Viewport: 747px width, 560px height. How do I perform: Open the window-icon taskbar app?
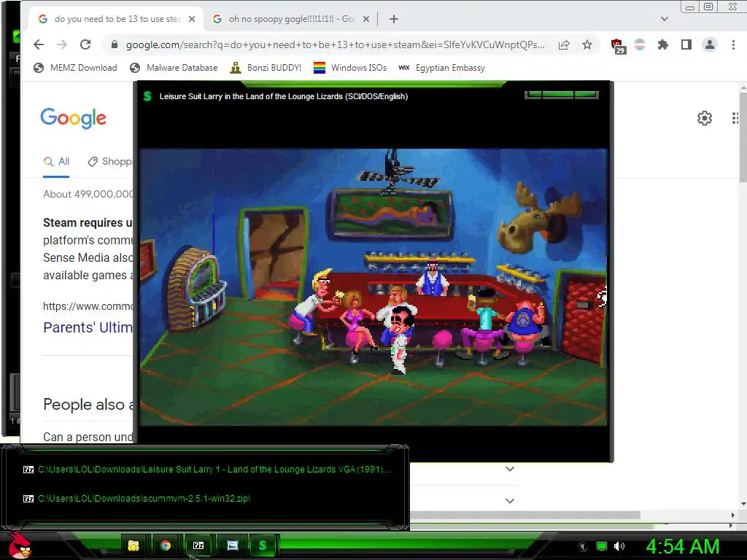232,545
